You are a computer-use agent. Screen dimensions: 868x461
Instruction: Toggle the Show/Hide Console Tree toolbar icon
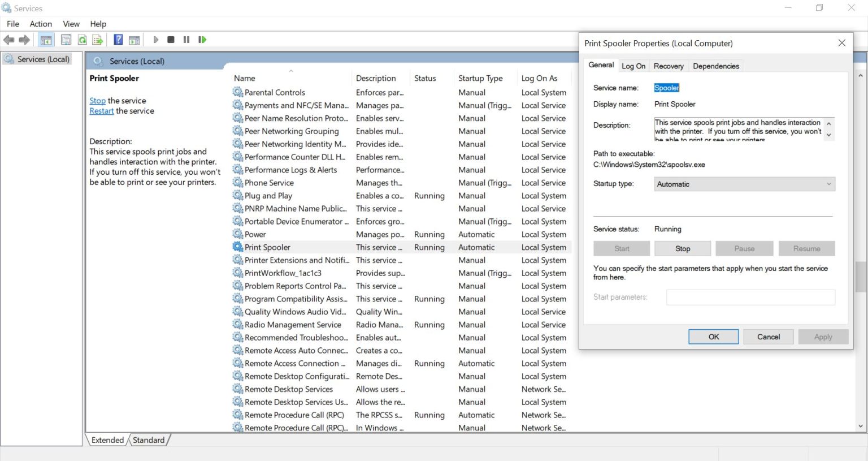46,40
